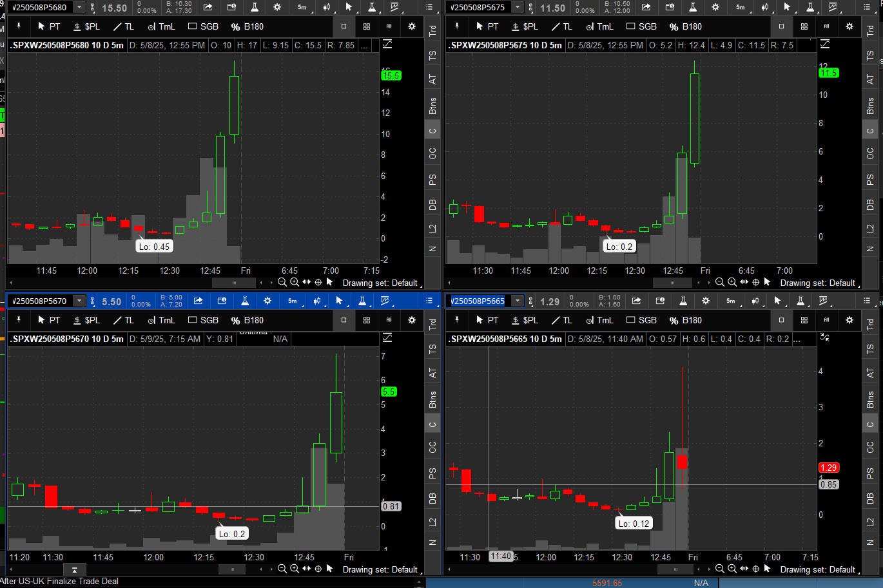Open the Trd side tab on P5680 chart
Viewport: 883px width, 588px height.
pos(432,30)
